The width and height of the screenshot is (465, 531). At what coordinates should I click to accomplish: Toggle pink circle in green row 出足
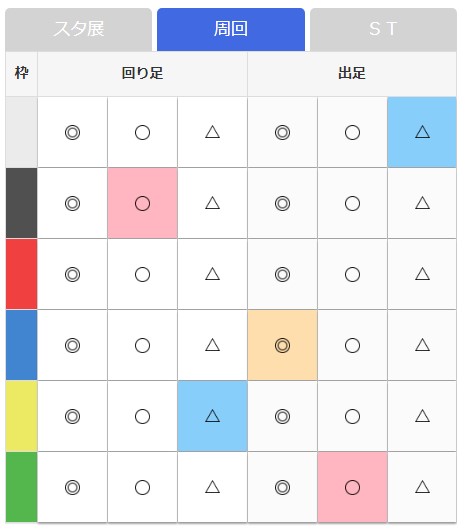tap(352, 487)
